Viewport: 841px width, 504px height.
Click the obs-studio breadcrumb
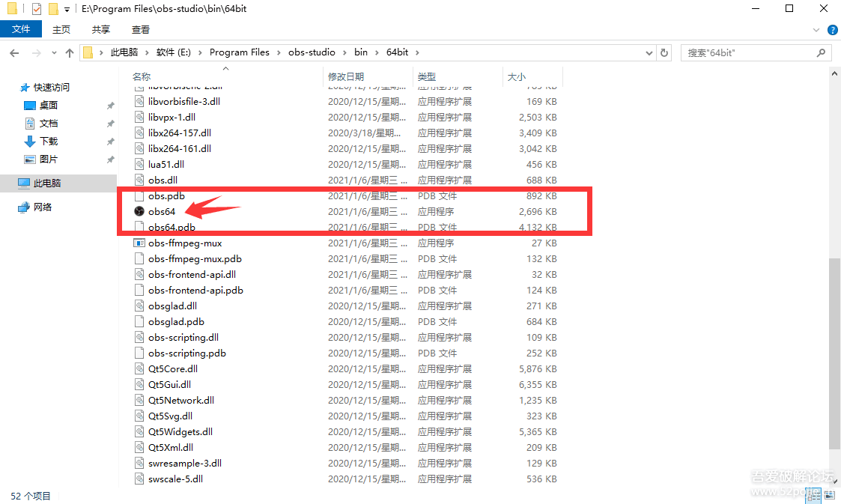pyautogui.click(x=312, y=52)
